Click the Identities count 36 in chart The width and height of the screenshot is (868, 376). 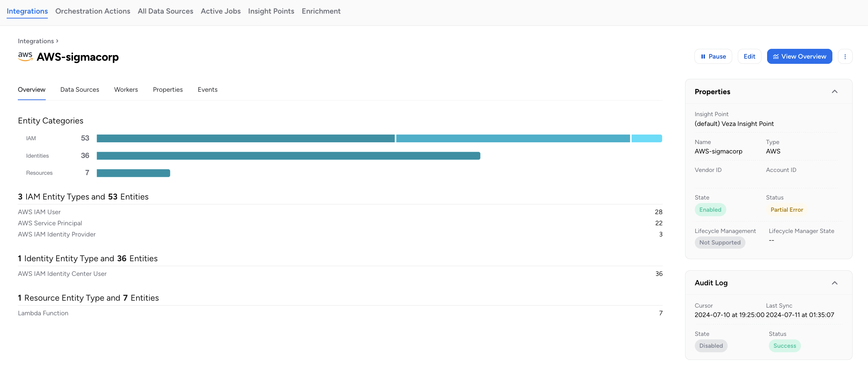point(85,156)
